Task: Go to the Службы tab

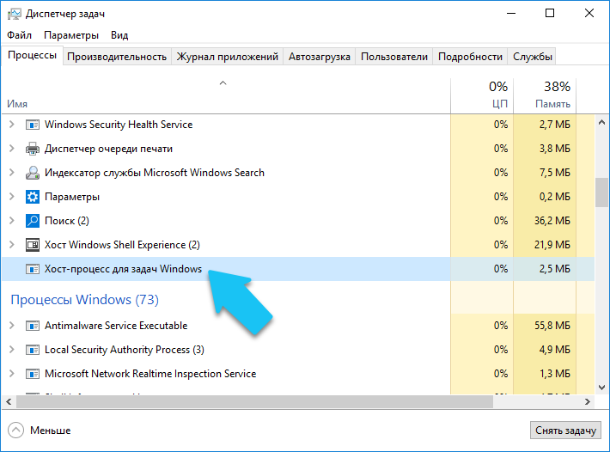Action: coord(533,57)
